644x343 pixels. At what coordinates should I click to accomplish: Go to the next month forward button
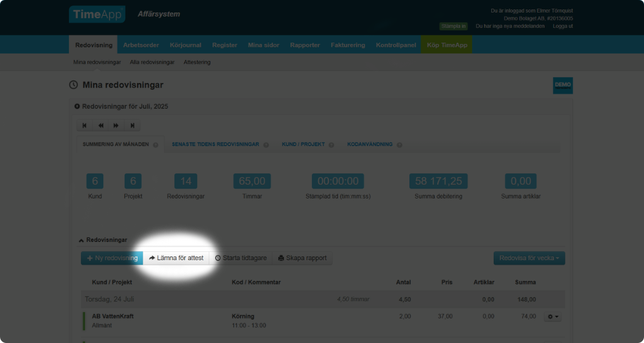point(116,126)
